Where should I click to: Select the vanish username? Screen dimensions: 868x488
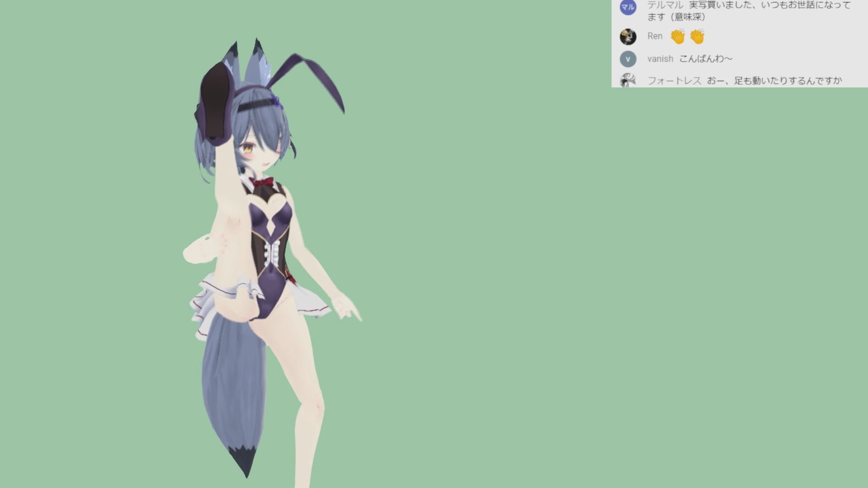660,59
